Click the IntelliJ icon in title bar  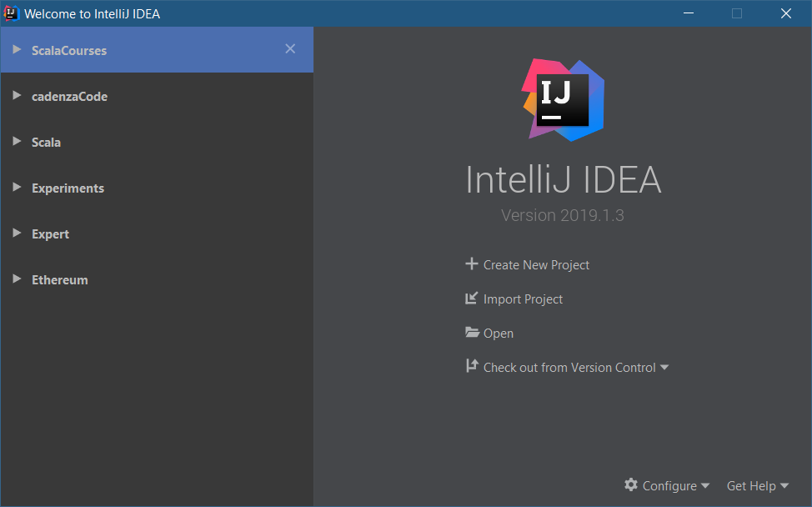pos(12,13)
